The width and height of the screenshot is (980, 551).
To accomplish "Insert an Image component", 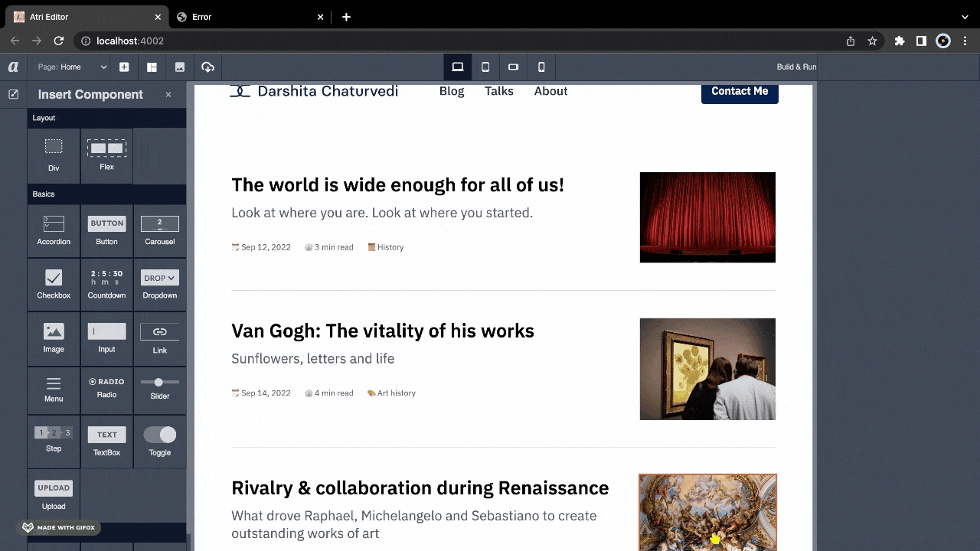I will pos(54,338).
